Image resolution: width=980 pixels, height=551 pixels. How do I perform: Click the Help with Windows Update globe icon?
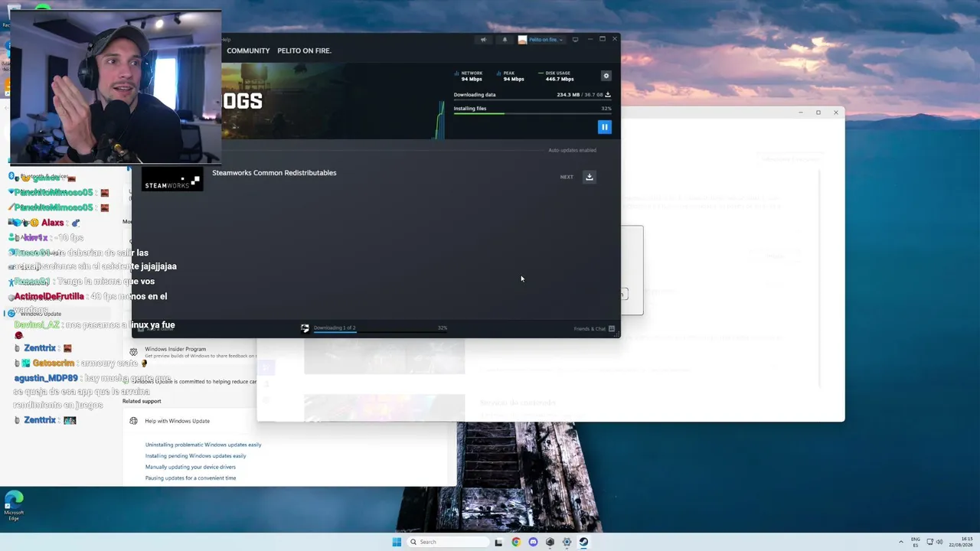click(134, 421)
